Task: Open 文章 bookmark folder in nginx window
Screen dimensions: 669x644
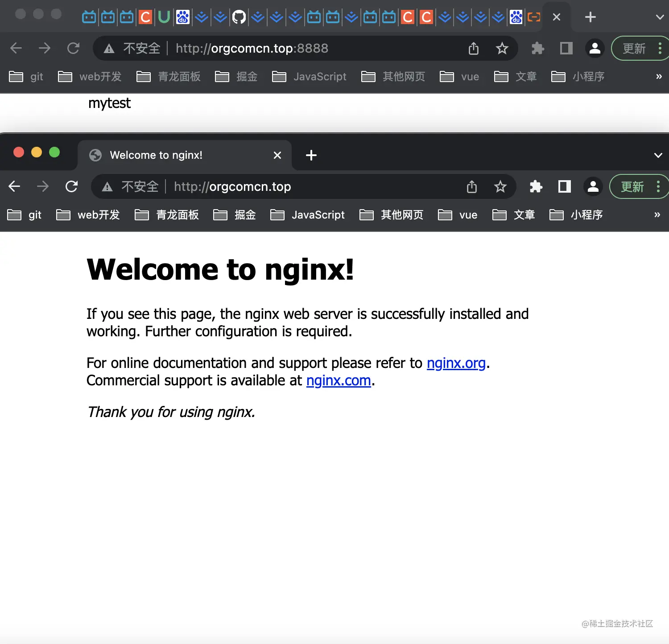Action: 514,215
